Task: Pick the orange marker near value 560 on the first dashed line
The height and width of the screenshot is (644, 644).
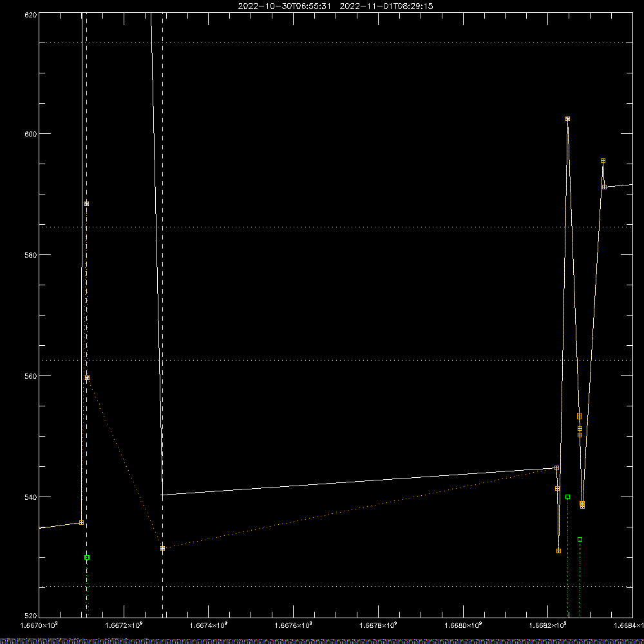Action: (87, 378)
